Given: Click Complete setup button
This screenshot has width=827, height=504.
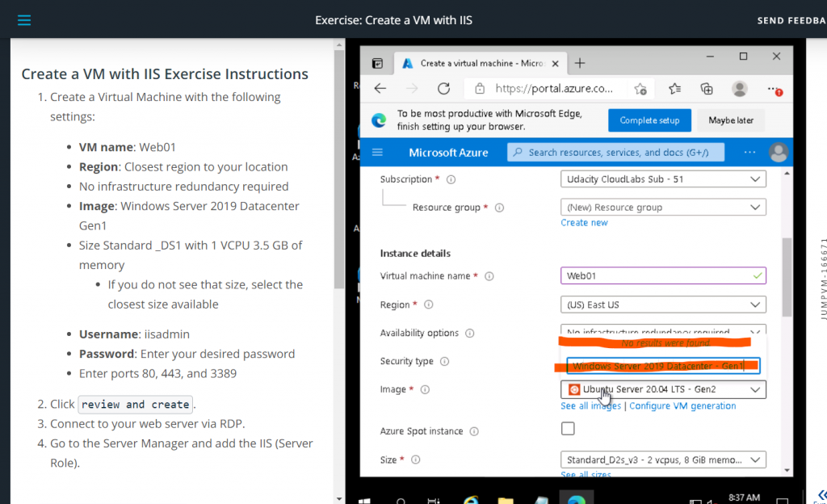Looking at the screenshot, I should click(x=649, y=120).
